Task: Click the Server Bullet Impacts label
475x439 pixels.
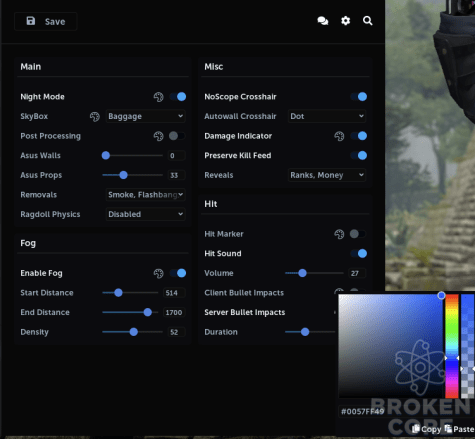Action: (245, 312)
